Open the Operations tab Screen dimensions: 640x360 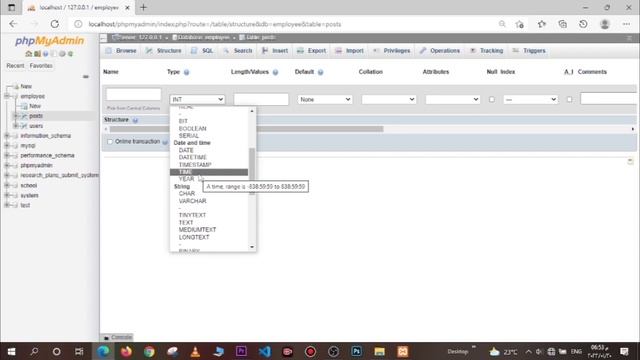pyautogui.click(x=440, y=51)
